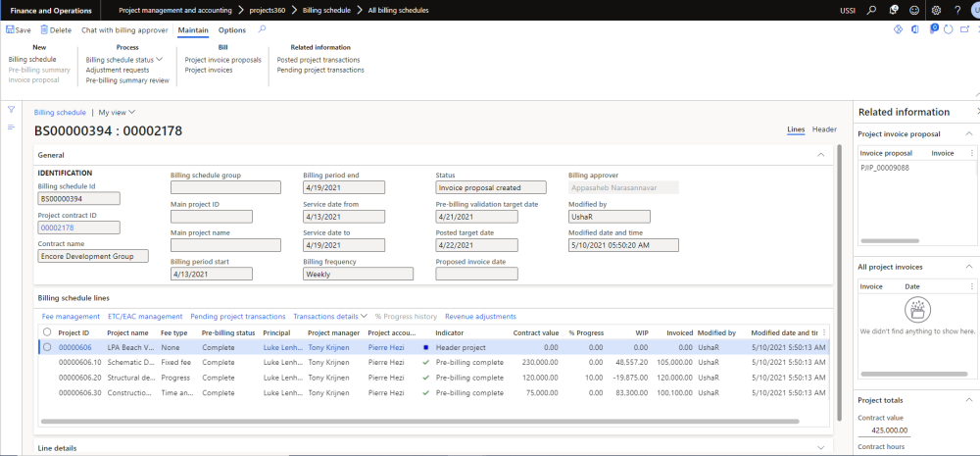Open the Settings gear icon
980x456 pixels.
pyautogui.click(x=938, y=10)
